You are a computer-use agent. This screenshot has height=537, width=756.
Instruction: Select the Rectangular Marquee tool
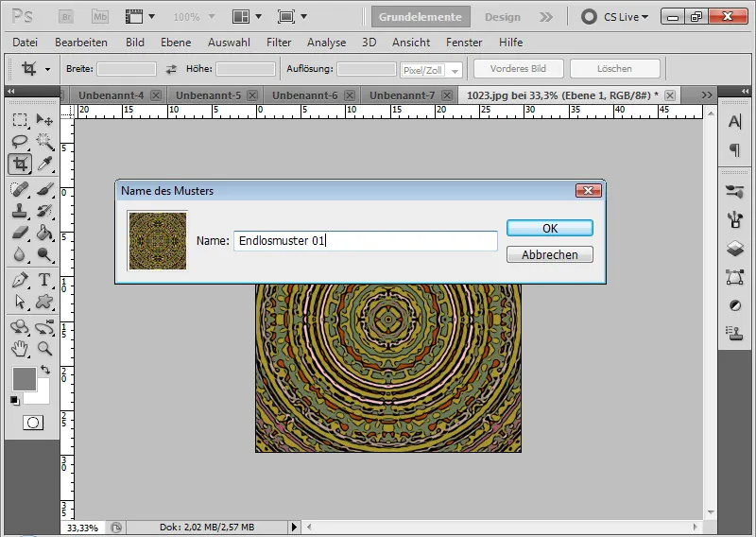20,119
